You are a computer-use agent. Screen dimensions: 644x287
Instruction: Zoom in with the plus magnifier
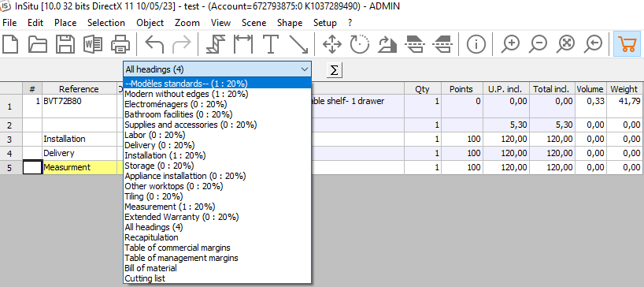click(x=510, y=43)
